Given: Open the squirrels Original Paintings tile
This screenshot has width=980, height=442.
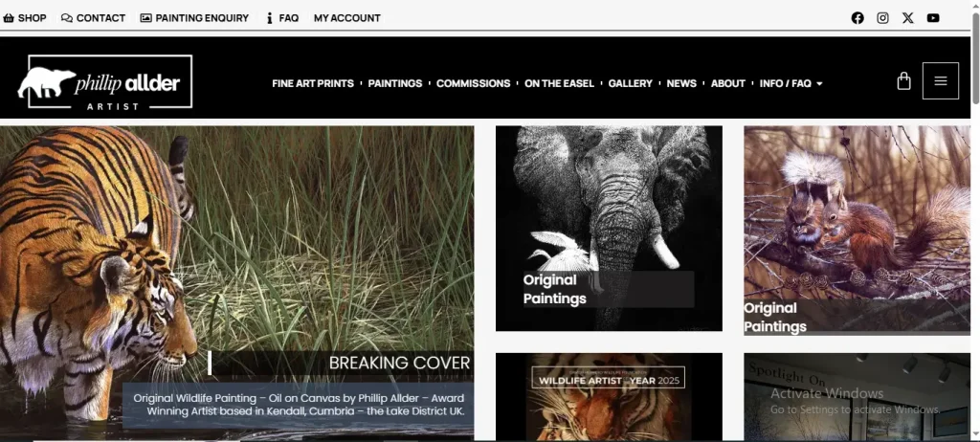Looking at the screenshot, I should coord(857,230).
